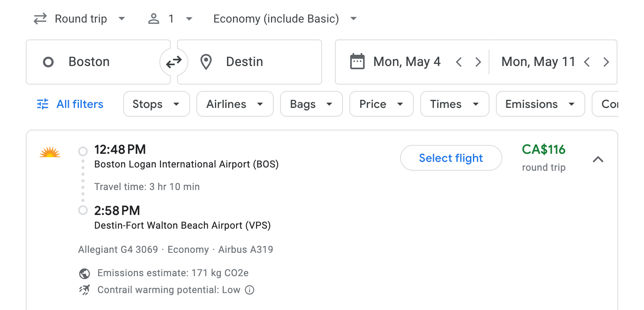
Task: Click the emissions estimate globe icon
Action: point(84,273)
